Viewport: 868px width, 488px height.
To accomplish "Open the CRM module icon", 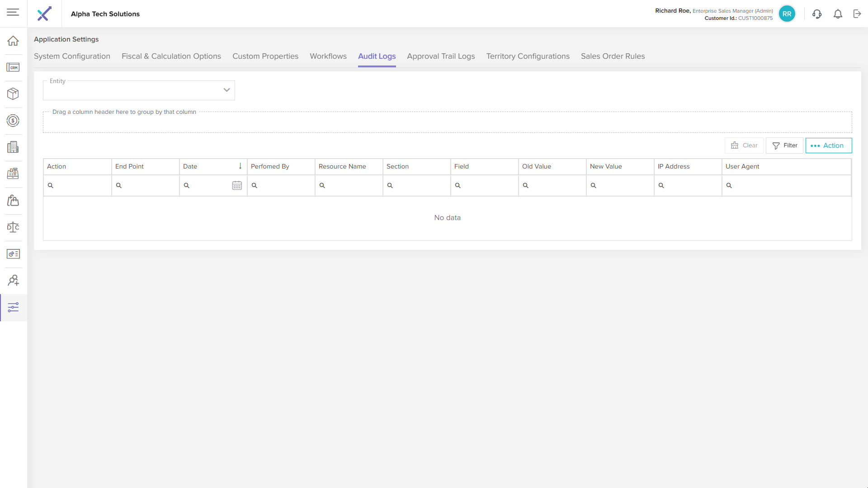I will pyautogui.click(x=13, y=67).
